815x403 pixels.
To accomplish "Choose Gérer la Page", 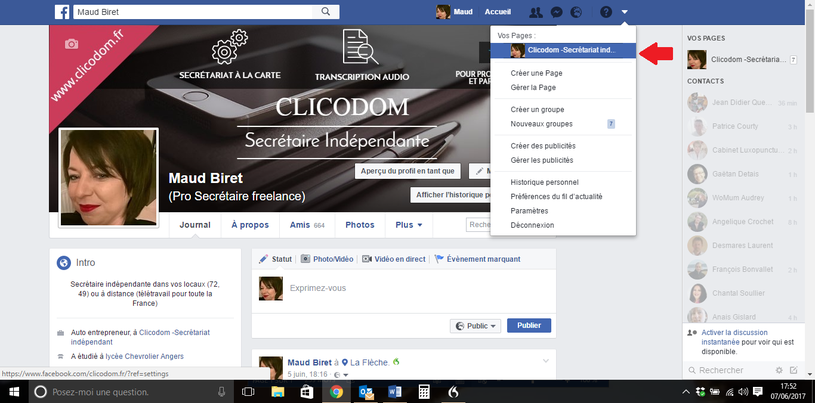I will [x=533, y=87].
